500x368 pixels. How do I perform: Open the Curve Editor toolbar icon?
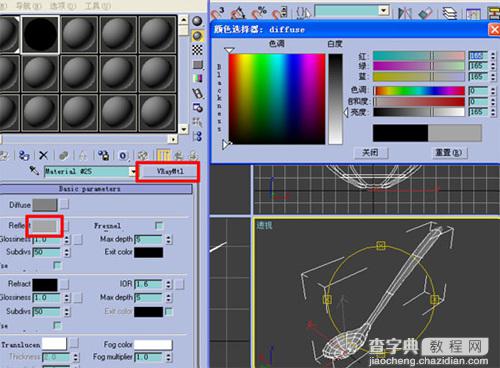pos(473,14)
